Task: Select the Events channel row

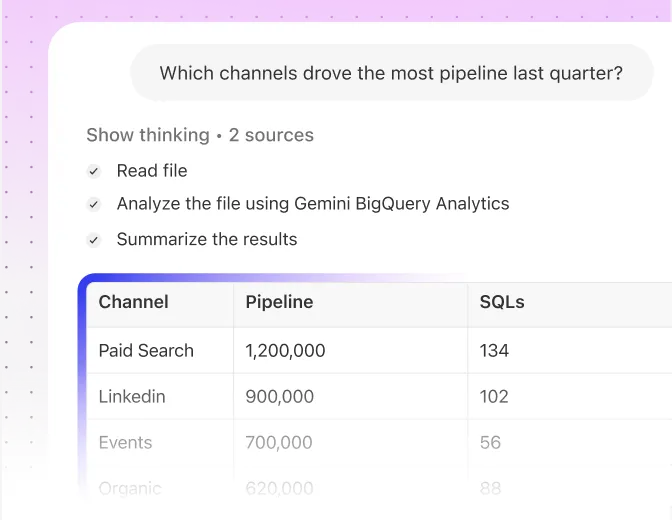Action: click(125, 443)
